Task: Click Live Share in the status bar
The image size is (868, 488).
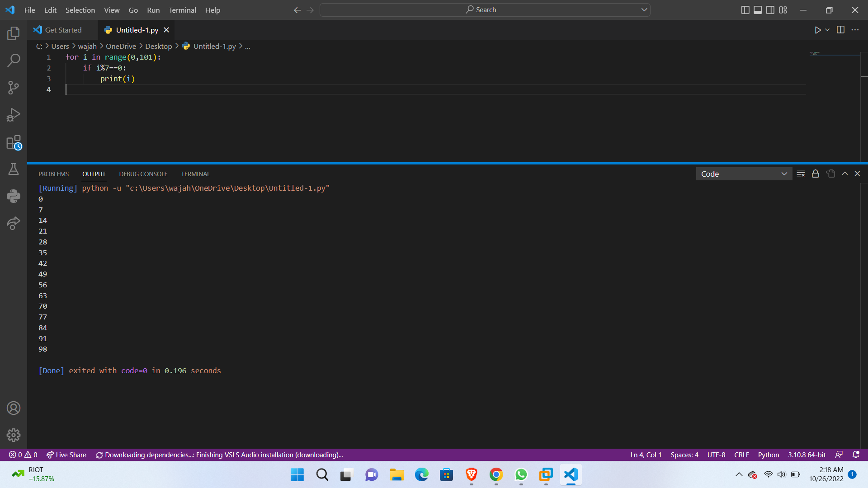Action: (x=66, y=455)
